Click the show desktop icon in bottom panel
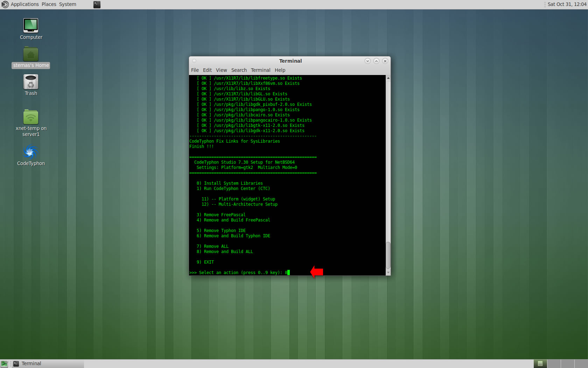This screenshot has width=588, height=368. coord(4,364)
